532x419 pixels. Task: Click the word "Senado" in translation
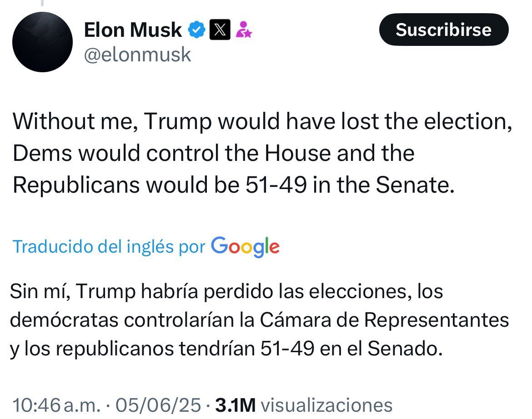click(x=404, y=349)
